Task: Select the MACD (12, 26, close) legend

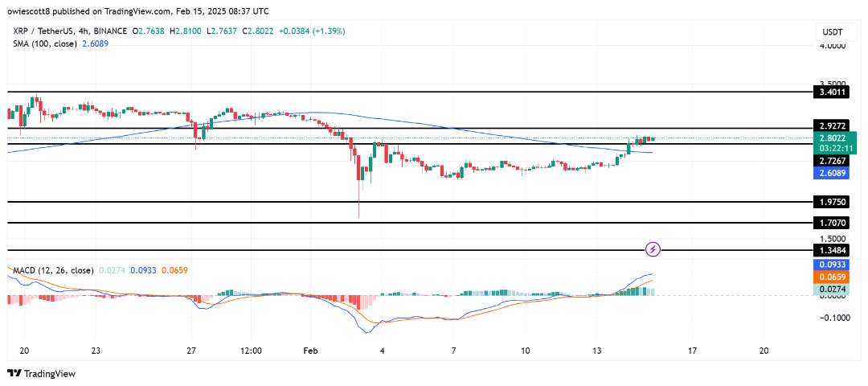Action: coord(52,270)
